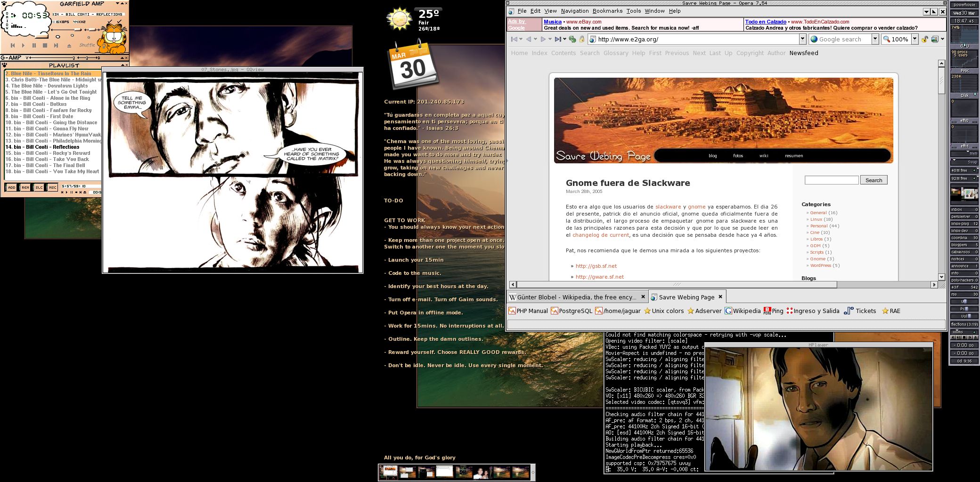980x482 pixels.
Task: Expand the Fast forward dropdown arrow
Action: pos(564,39)
